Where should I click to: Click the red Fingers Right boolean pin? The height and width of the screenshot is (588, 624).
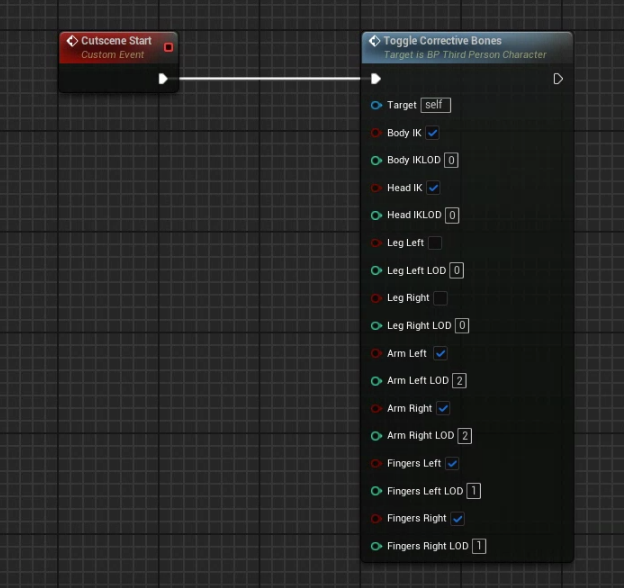[x=376, y=518]
